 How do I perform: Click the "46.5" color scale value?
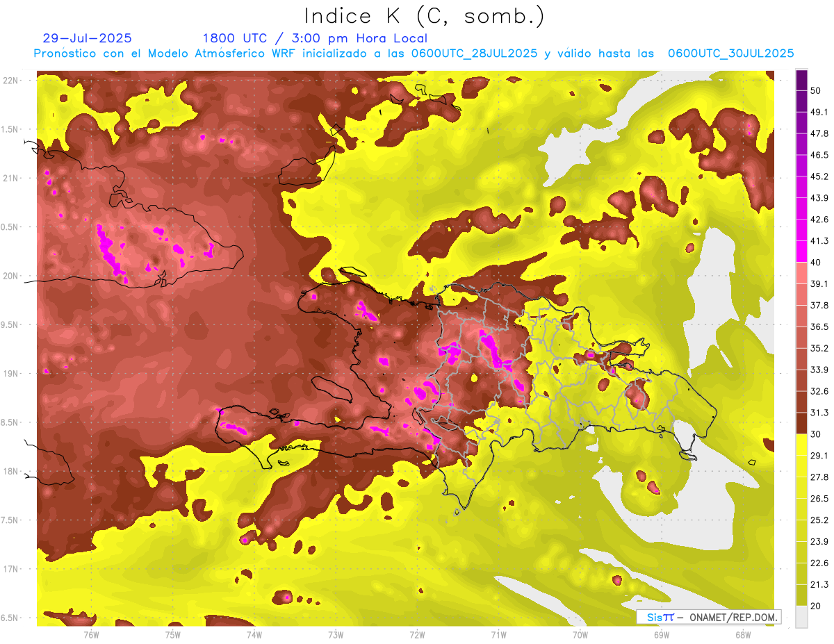(819, 155)
